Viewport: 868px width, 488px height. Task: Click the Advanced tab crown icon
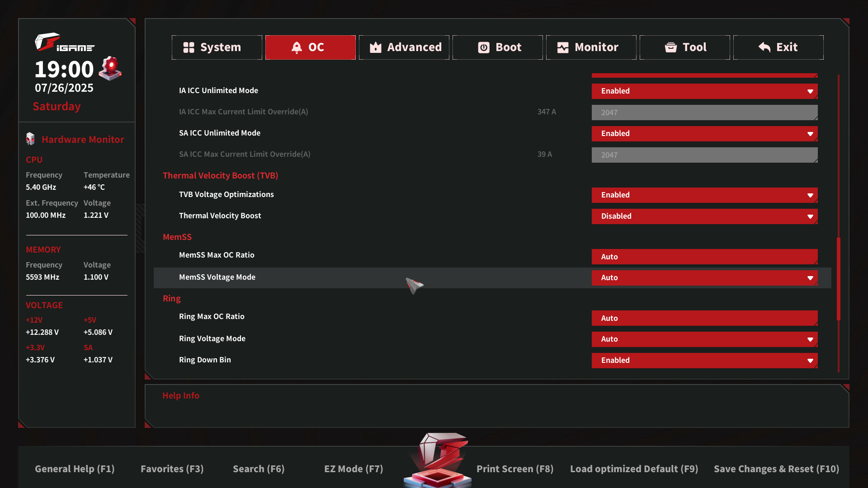click(x=376, y=47)
